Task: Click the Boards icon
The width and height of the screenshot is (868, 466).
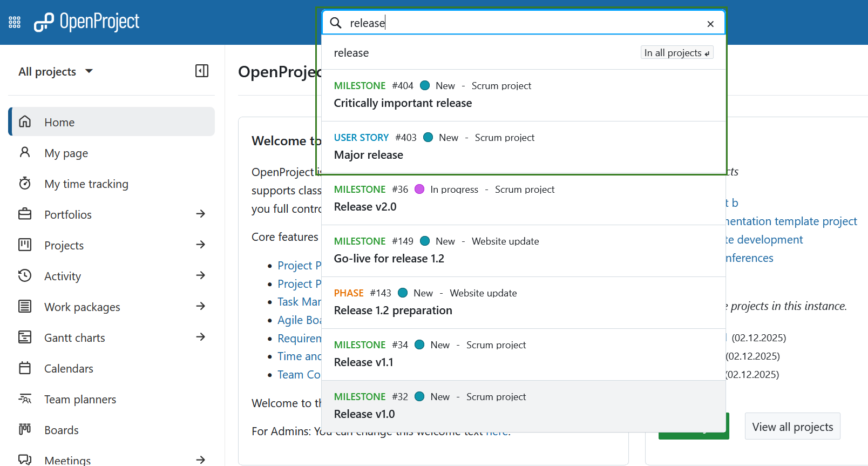Action: [25, 429]
